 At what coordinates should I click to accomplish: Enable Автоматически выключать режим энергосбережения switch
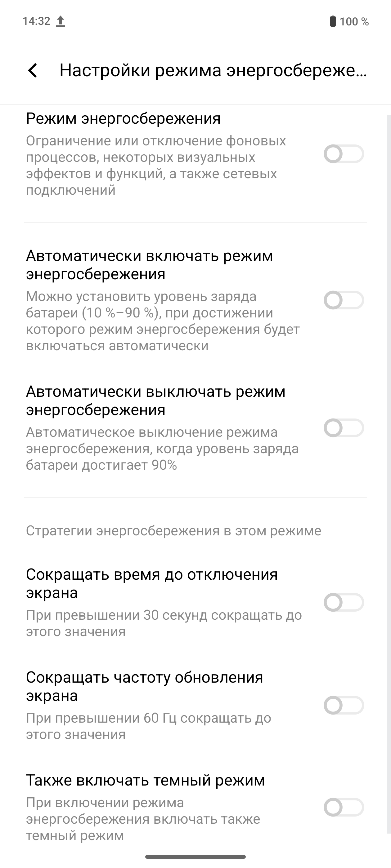coord(344,428)
